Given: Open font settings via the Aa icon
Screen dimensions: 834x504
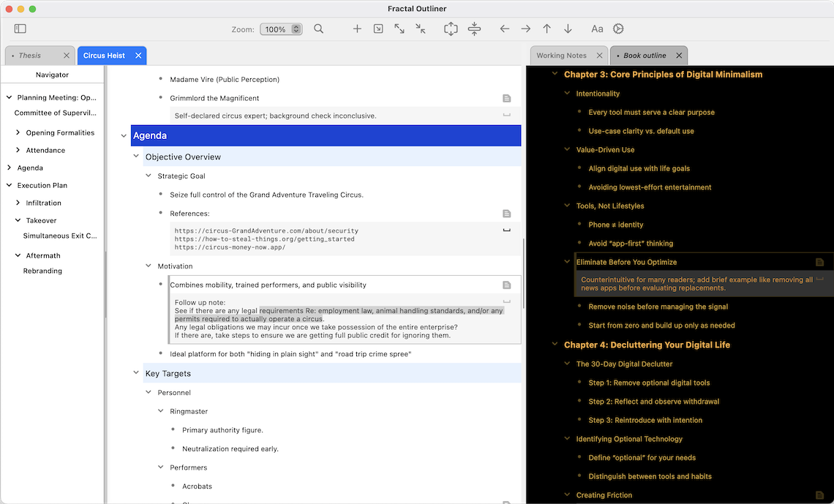Looking at the screenshot, I should (x=597, y=29).
